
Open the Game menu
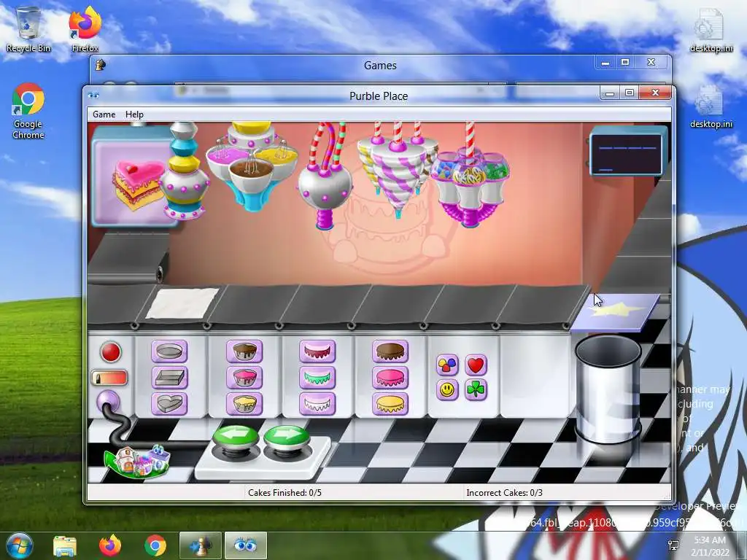(104, 114)
